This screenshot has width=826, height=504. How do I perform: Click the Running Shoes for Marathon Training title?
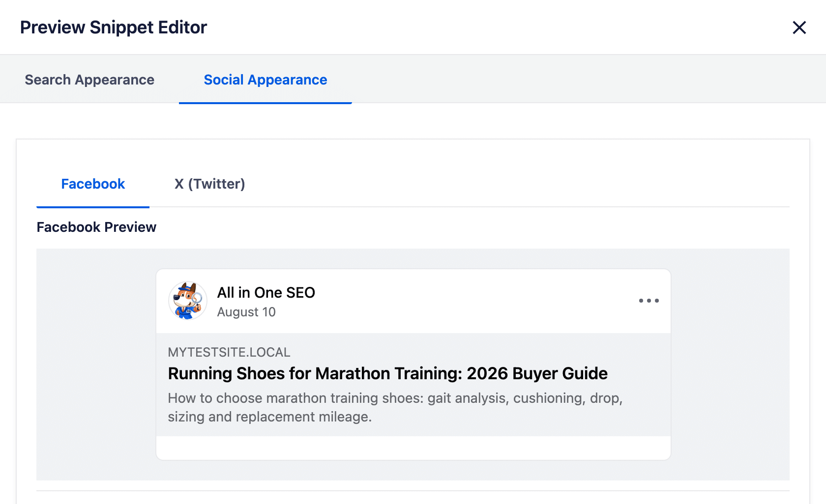point(388,373)
